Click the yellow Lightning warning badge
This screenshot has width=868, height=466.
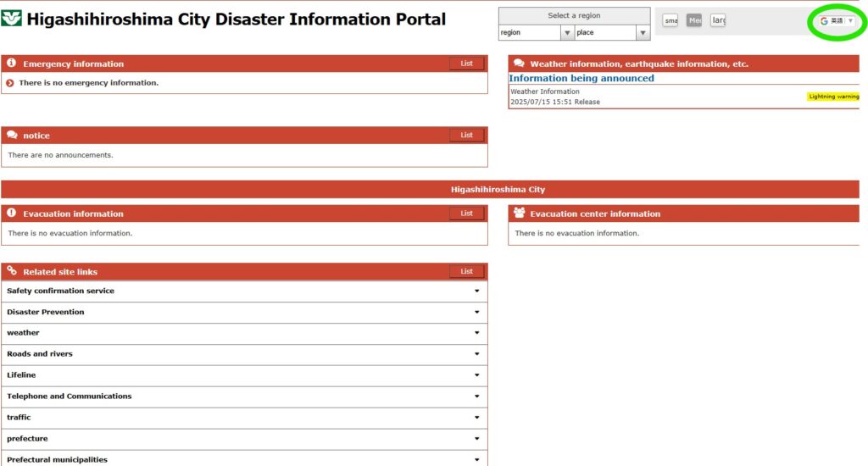(833, 97)
